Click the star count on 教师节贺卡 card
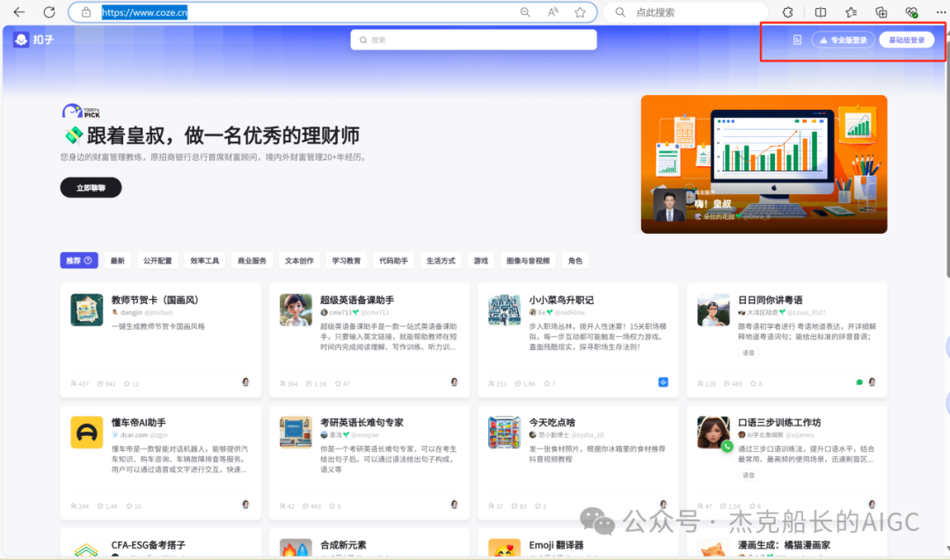Screen dimensions: 950x560 coord(131,384)
